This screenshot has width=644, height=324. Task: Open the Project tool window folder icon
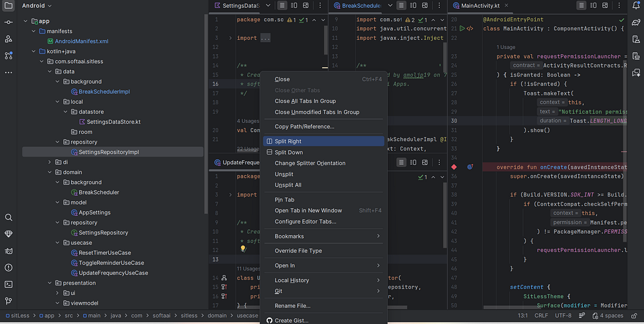click(8, 6)
